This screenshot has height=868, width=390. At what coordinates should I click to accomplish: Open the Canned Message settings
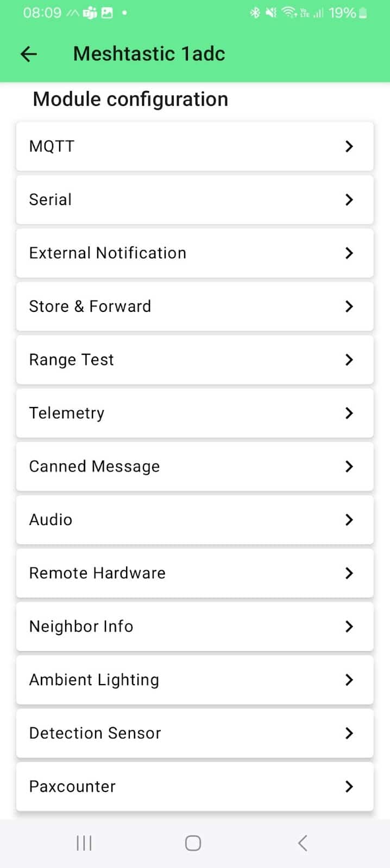point(194,467)
